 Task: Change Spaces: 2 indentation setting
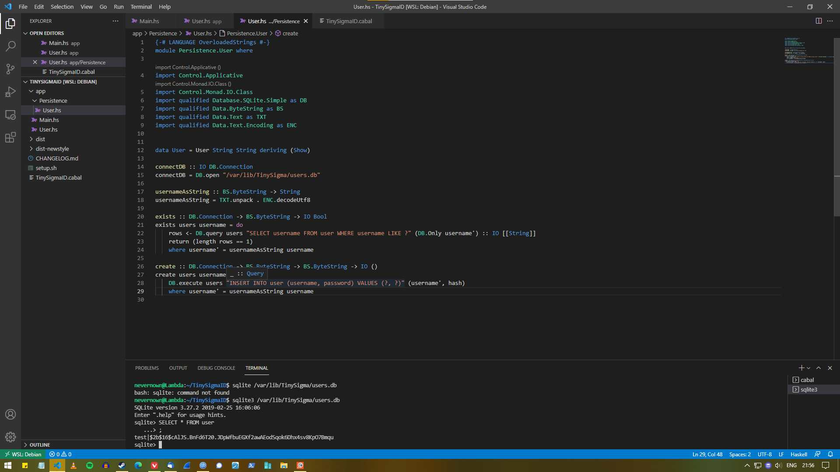[740, 454]
